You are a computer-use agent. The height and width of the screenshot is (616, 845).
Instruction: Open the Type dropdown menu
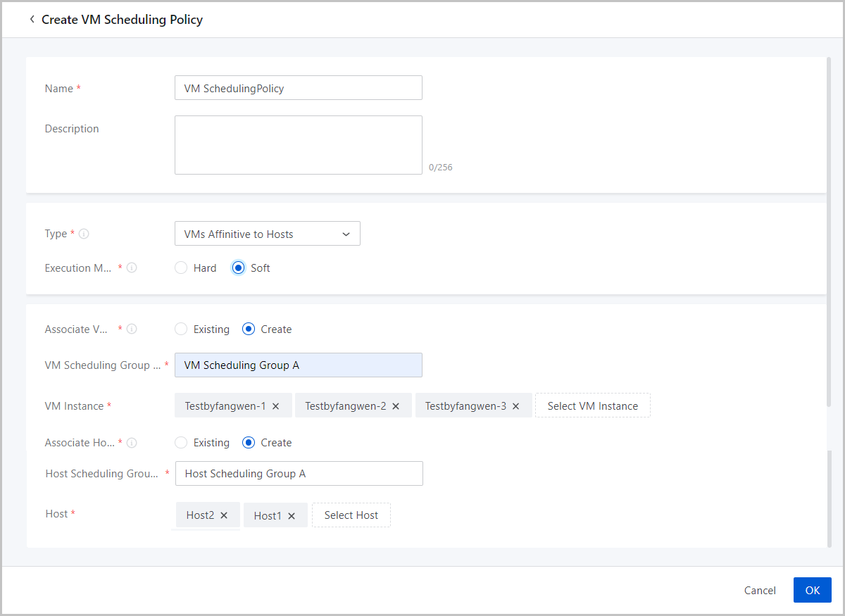(x=267, y=234)
